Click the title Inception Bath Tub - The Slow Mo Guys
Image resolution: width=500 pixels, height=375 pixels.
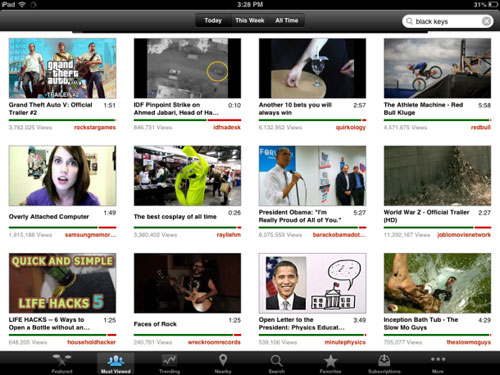(421, 324)
